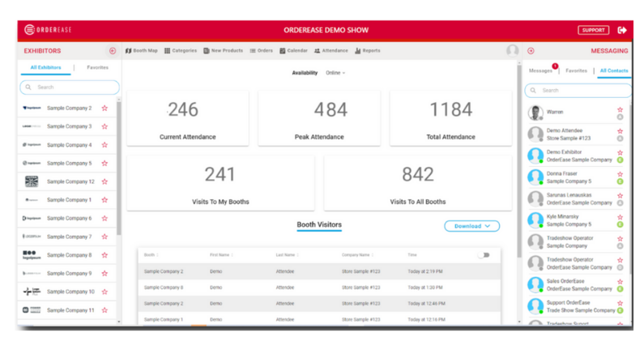The height and width of the screenshot is (358, 644).
Task: Star the Donna Fraser contact
Action: click(x=621, y=174)
